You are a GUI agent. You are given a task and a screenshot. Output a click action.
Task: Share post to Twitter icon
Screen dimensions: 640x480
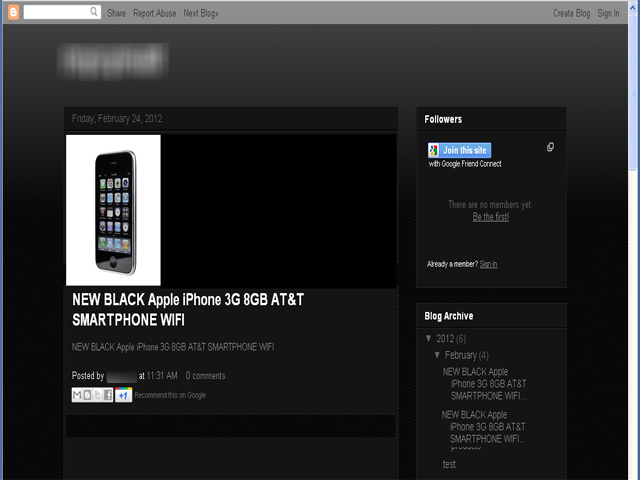[97, 395]
